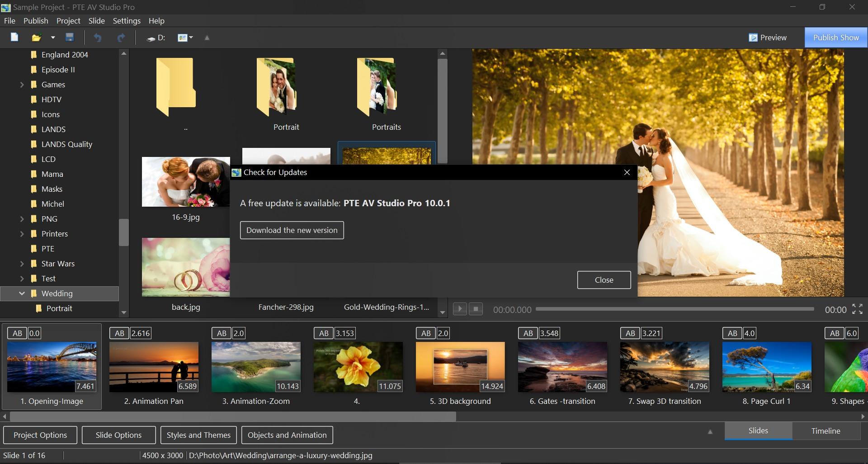Open the Settings menu

127,21
